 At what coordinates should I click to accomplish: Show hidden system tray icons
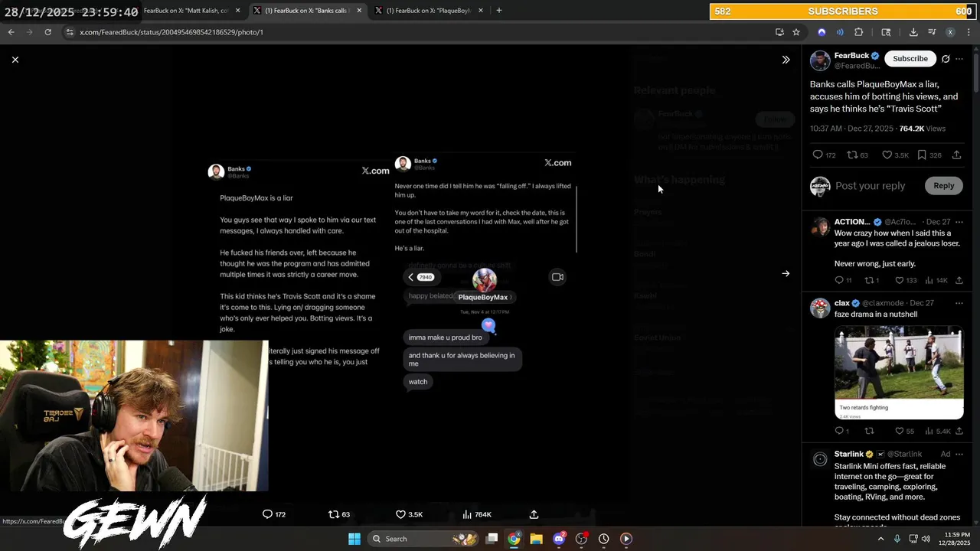pos(880,539)
